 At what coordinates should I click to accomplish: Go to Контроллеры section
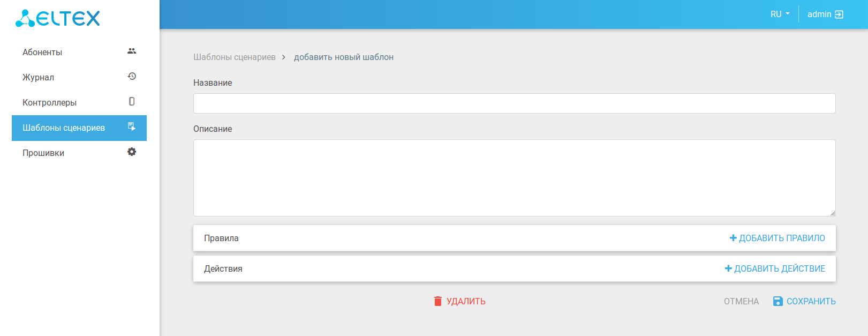click(49, 102)
